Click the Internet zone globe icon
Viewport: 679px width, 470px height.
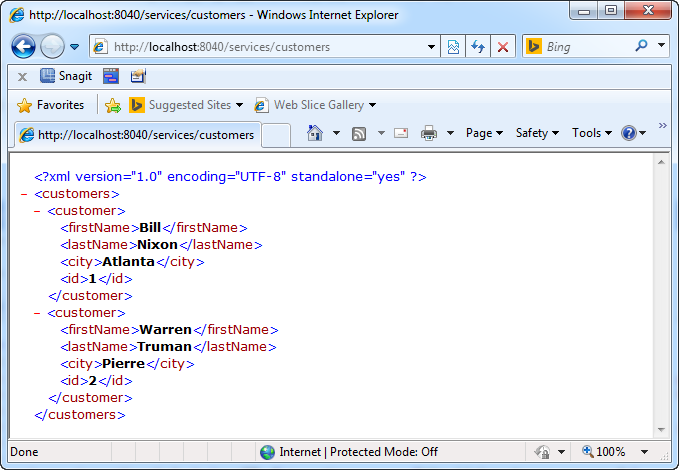tap(267, 452)
